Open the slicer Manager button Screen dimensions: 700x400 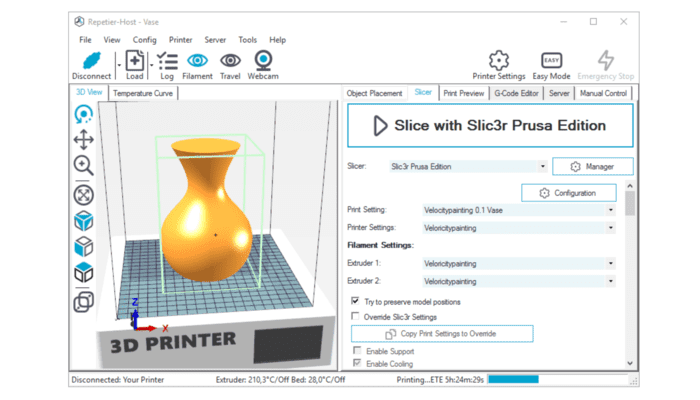pos(592,167)
